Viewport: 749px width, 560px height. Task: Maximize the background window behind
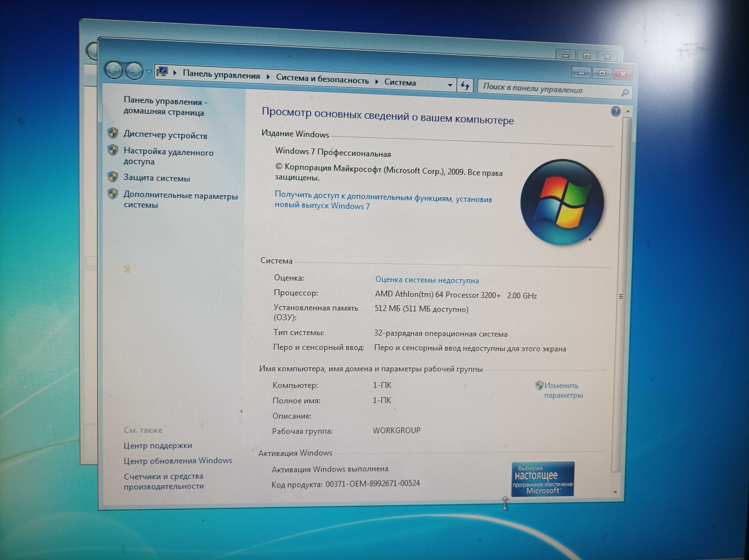click(x=586, y=56)
